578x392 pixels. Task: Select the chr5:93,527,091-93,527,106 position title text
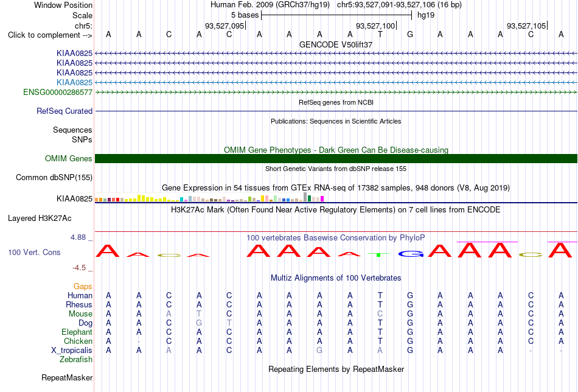[399, 5]
